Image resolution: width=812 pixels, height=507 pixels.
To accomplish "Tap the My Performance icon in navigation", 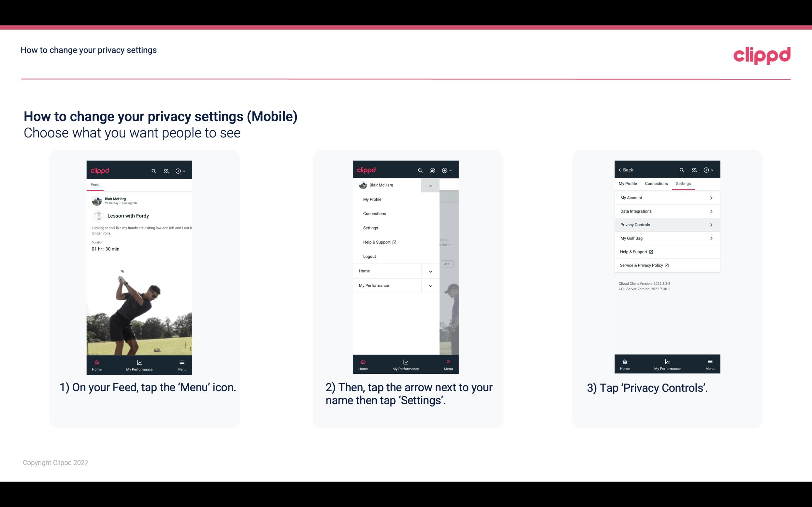I will tap(140, 365).
